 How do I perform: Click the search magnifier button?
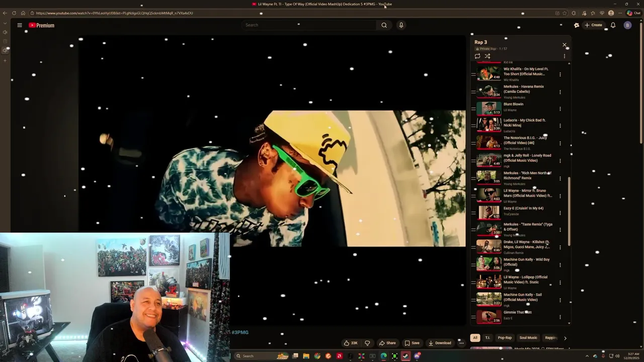click(384, 25)
